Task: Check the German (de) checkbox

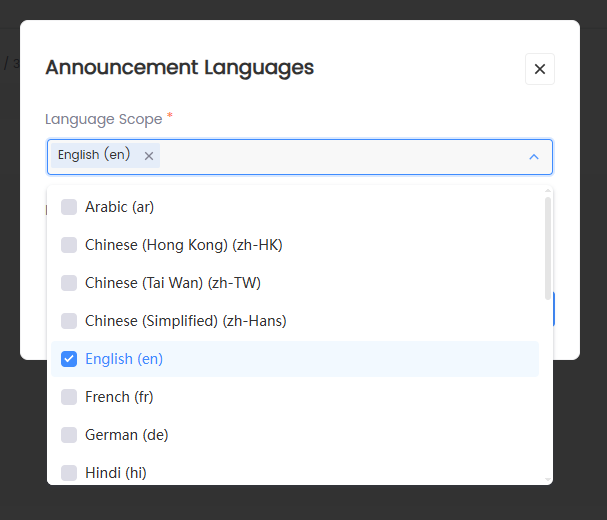Action: 69,435
